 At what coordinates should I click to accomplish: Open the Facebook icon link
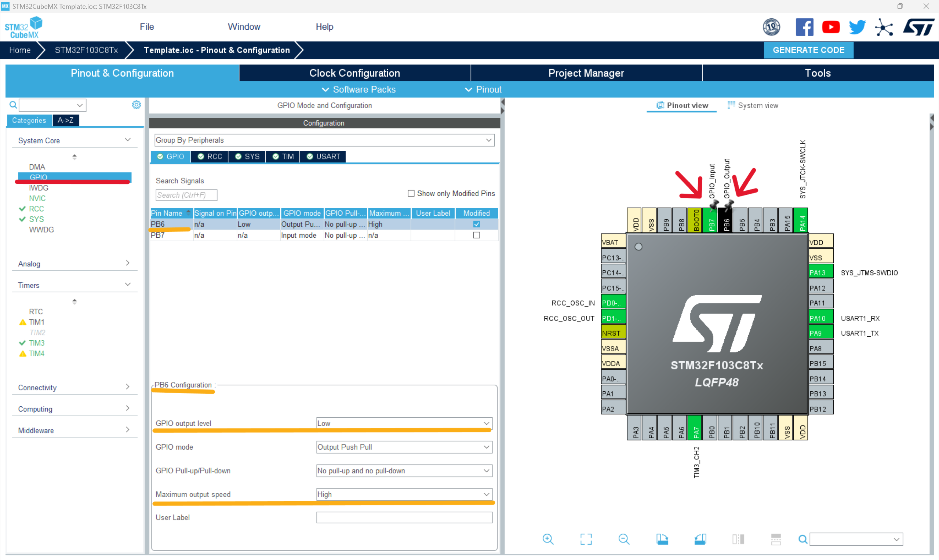pyautogui.click(x=804, y=27)
